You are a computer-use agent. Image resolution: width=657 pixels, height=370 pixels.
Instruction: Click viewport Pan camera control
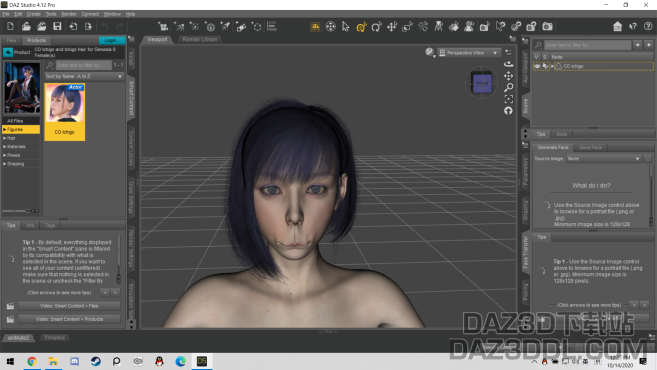click(x=508, y=75)
